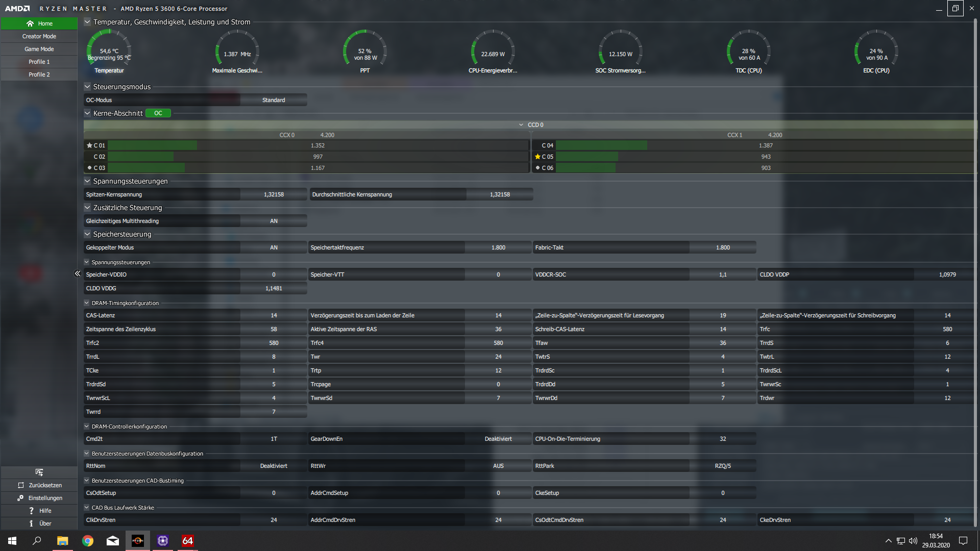Click the import/export profile icon above Zurücksetzen
The image size is (980, 551).
(39, 472)
